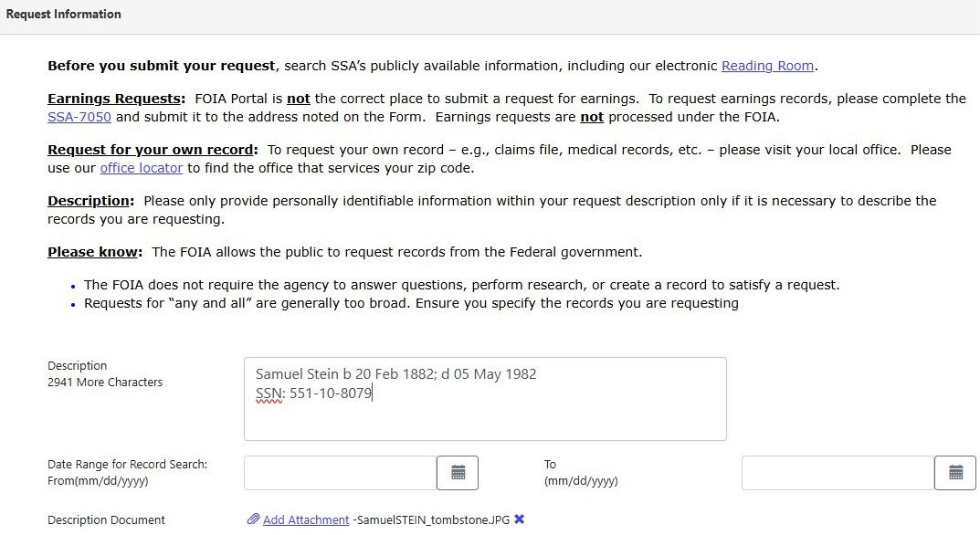Open the calendar picker for the To date
This screenshot has width=980, height=535.
pos(955,472)
